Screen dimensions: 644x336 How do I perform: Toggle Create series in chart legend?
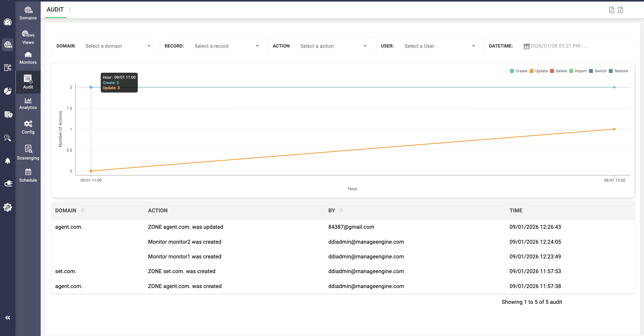pos(519,71)
